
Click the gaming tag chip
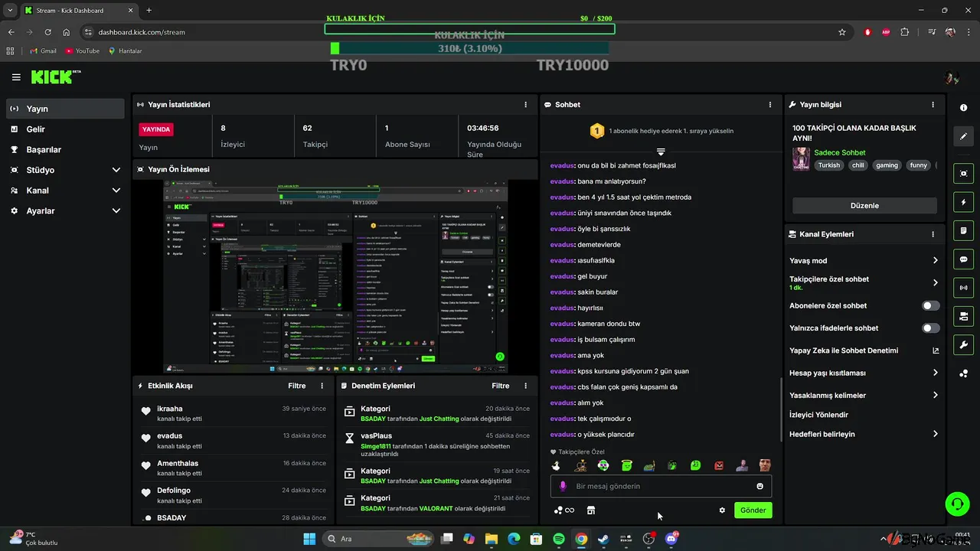point(887,165)
